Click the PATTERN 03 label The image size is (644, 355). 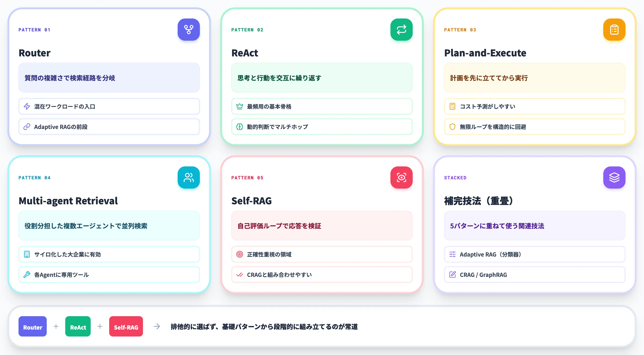pyautogui.click(x=460, y=30)
